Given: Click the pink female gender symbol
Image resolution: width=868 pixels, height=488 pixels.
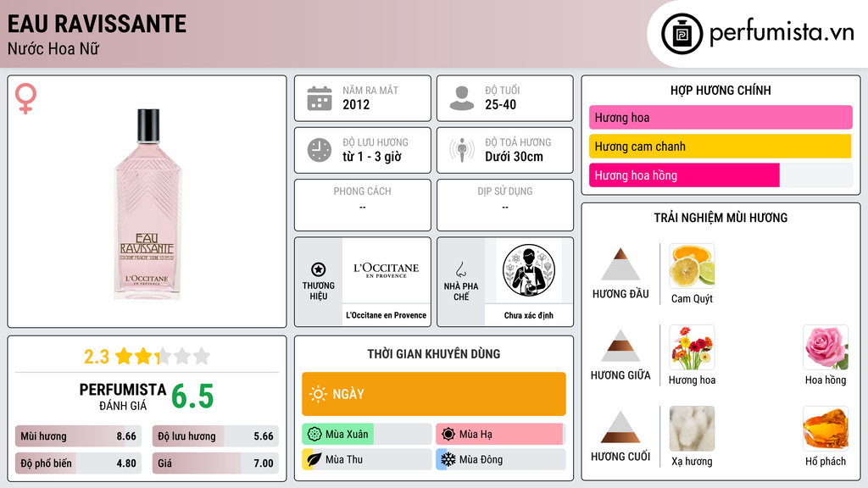Looking at the screenshot, I should click(25, 98).
